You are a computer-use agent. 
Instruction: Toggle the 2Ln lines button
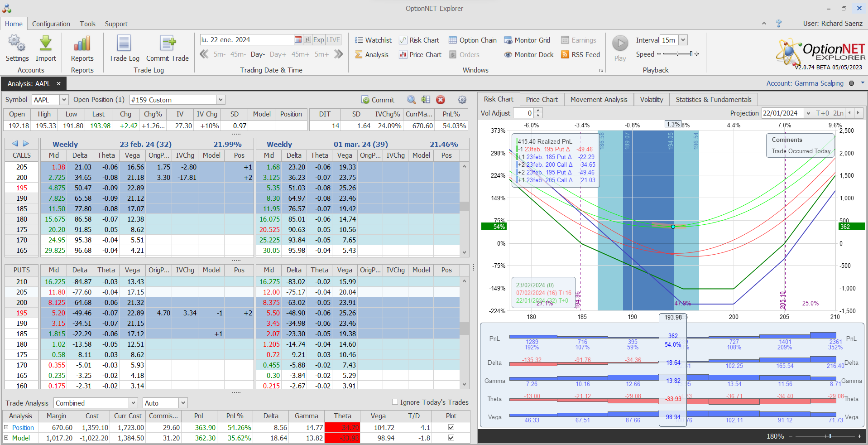839,113
